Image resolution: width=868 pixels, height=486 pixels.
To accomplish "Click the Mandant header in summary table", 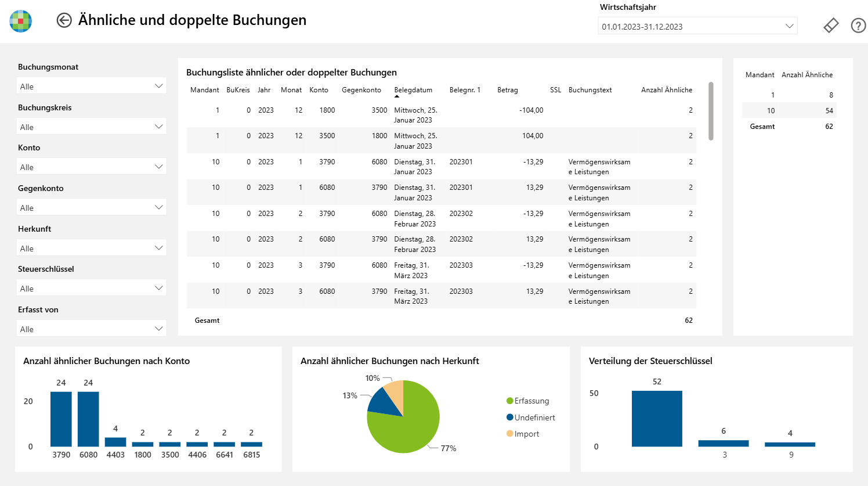I will [x=759, y=75].
